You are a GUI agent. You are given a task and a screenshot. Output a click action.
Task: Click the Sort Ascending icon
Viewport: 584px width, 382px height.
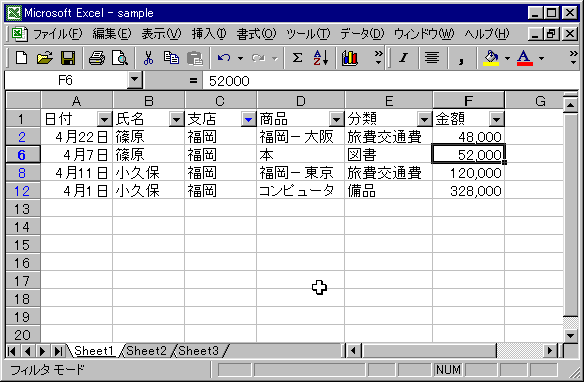coord(320,58)
